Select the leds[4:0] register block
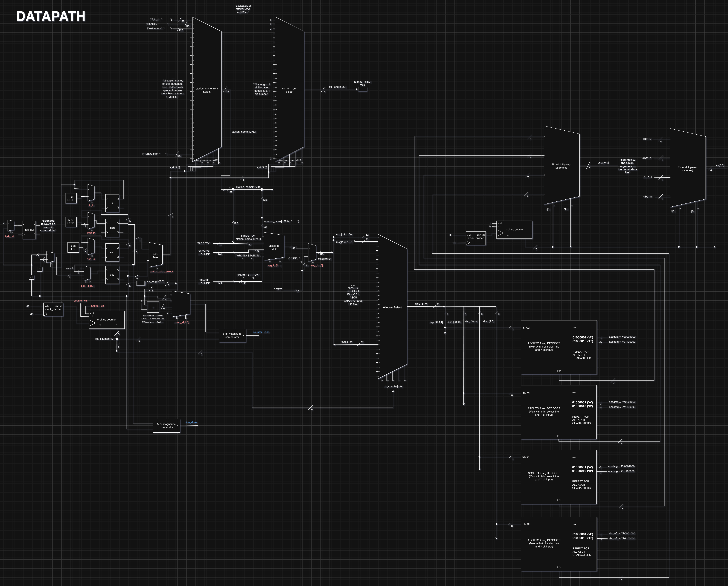The image size is (728, 586). tap(29, 230)
